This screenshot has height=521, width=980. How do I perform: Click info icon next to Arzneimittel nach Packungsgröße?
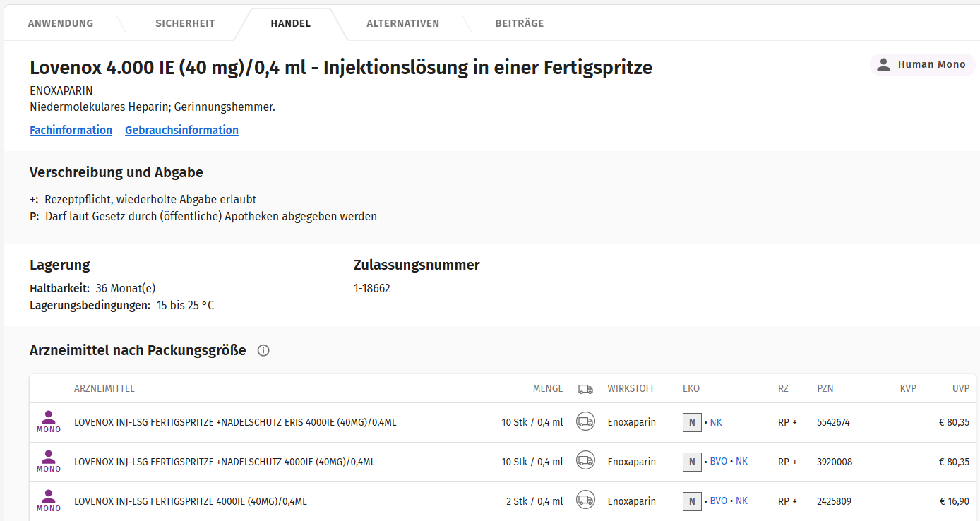263,350
